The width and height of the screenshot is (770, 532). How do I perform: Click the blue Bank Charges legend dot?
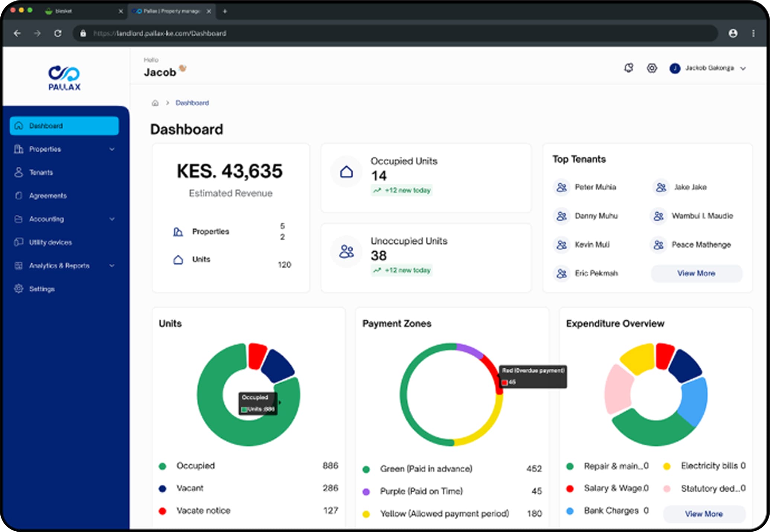coord(570,511)
